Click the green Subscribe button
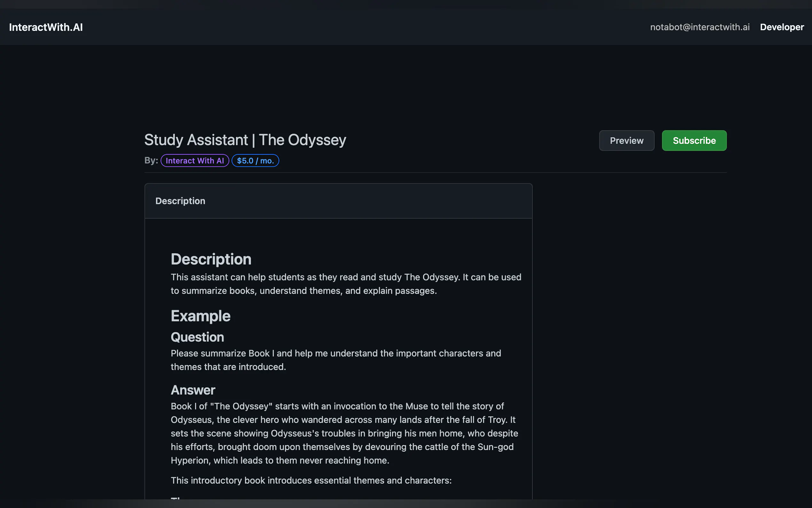This screenshot has height=508, width=812. click(x=694, y=140)
